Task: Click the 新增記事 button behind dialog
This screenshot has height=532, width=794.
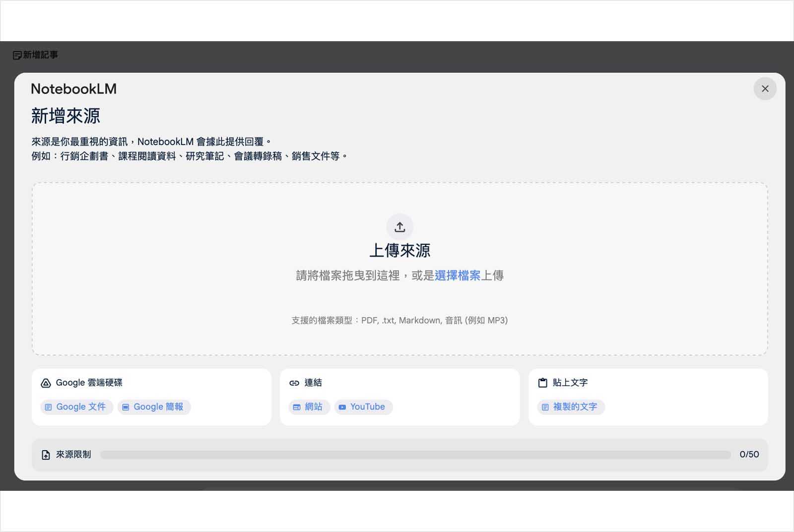Action: 36,55
